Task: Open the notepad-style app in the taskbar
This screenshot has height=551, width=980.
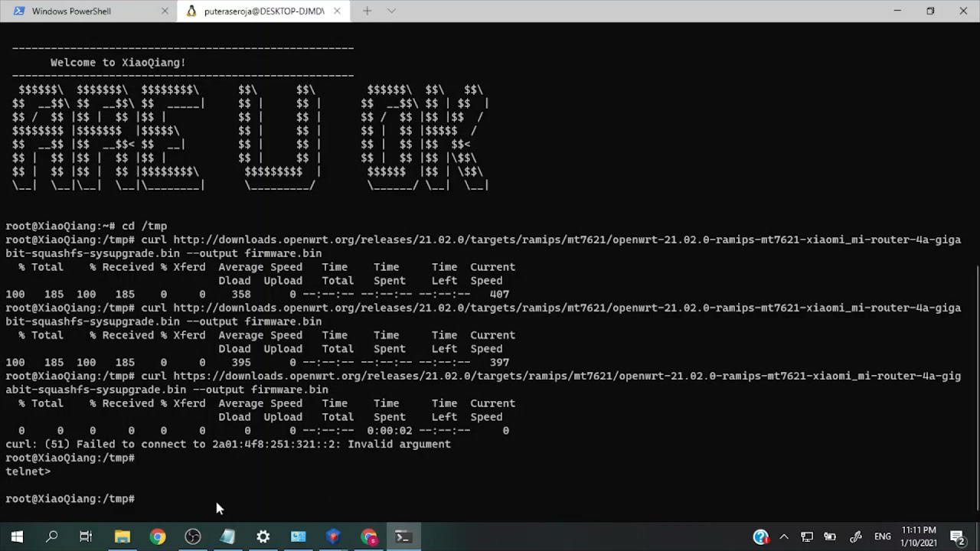Action: pyautogui.click(x=228, y=536)
